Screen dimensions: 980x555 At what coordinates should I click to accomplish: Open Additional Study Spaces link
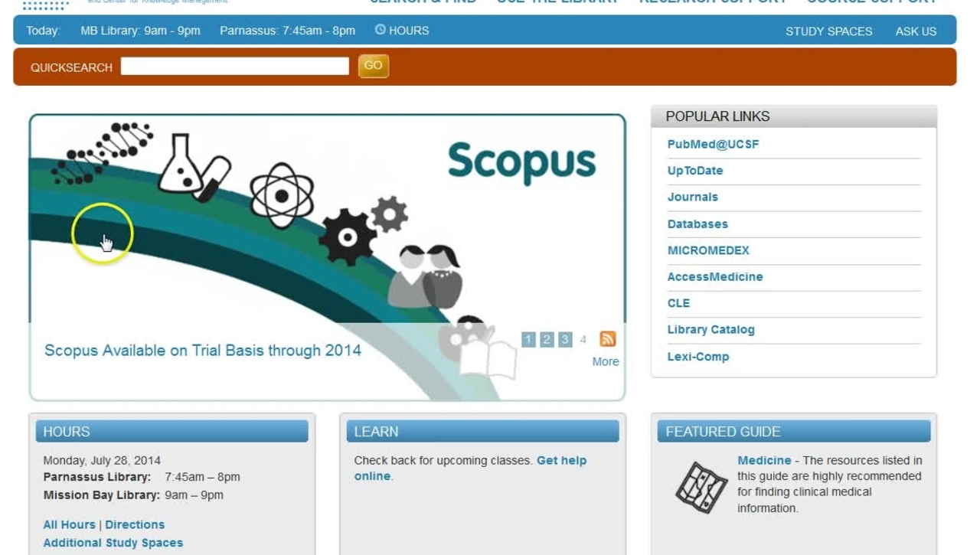[x=113, y=543]
